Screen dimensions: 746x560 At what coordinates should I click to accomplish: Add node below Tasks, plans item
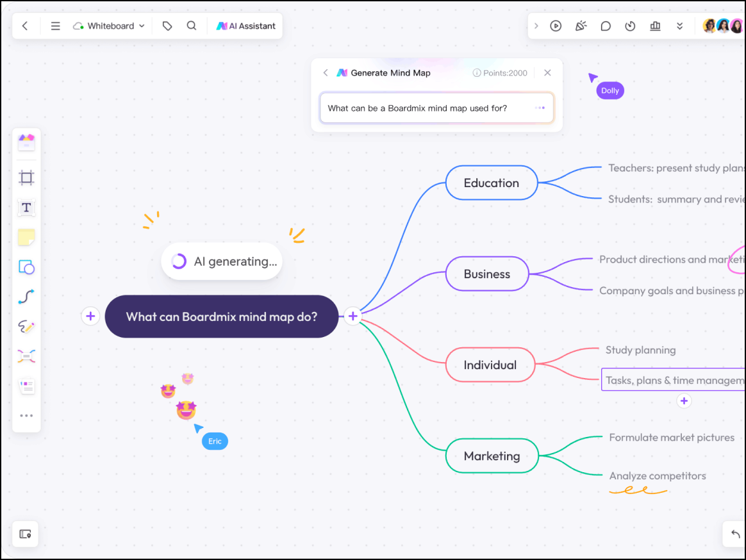click(x=684, y=401)
